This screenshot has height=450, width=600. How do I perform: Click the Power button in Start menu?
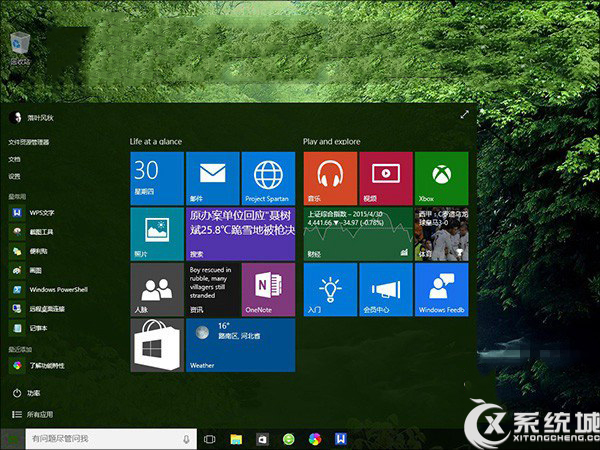click(x=26, y=393)
